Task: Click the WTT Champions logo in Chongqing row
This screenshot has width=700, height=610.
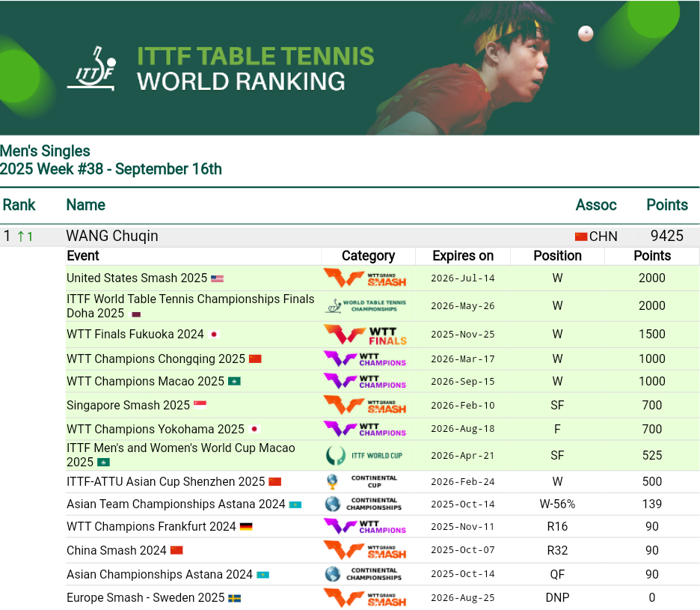Action: coord(365,359)
